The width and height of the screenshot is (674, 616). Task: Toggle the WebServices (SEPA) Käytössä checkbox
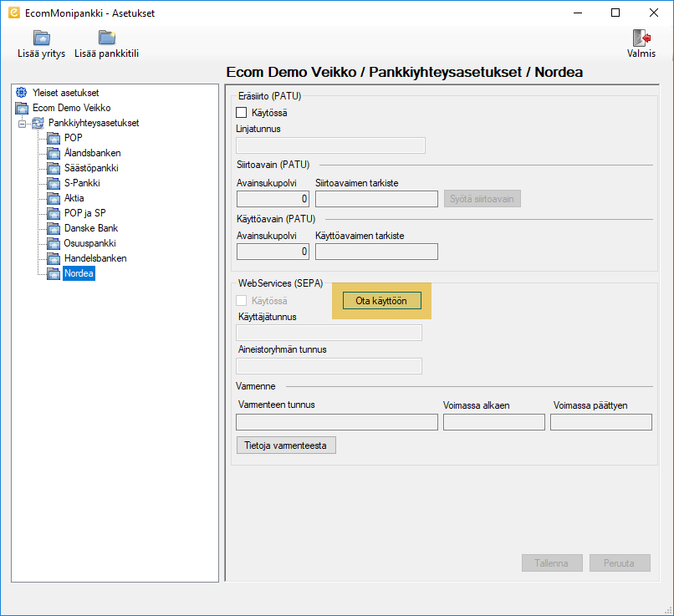(x=242, y=301)
